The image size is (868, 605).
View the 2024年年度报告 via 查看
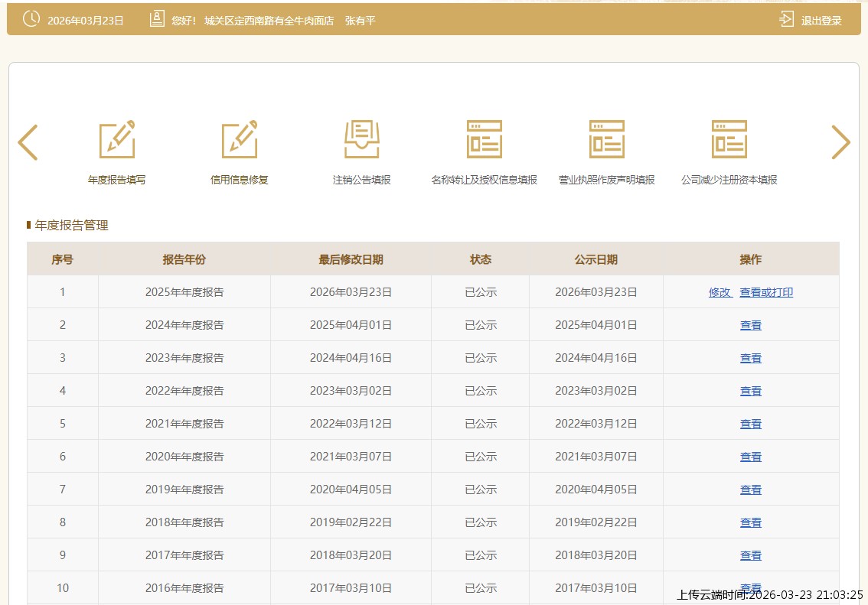[x=750, y=325]
